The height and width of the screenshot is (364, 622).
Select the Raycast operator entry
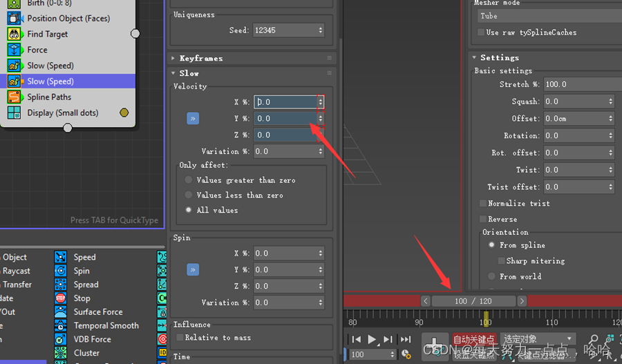tap(17, 271)
